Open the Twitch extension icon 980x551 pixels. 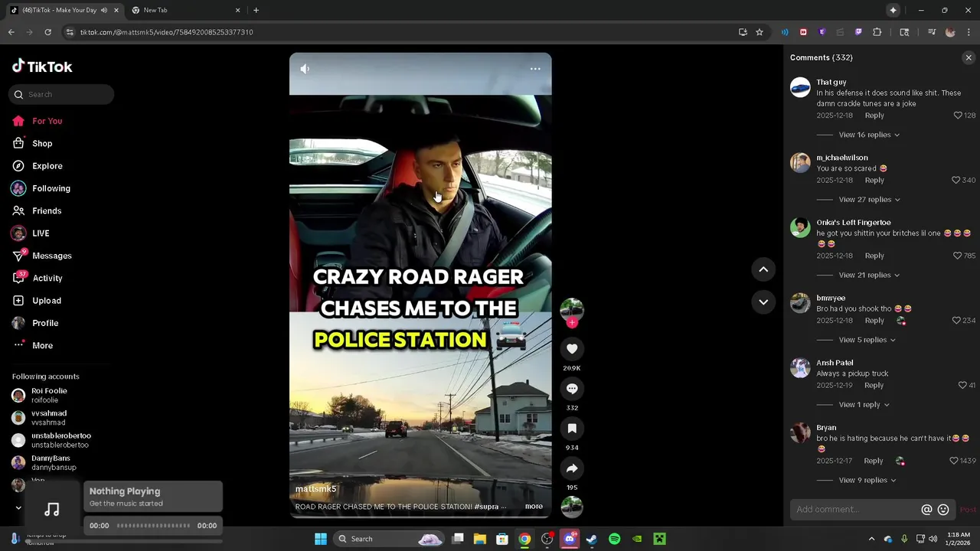[x=858, y=32]
